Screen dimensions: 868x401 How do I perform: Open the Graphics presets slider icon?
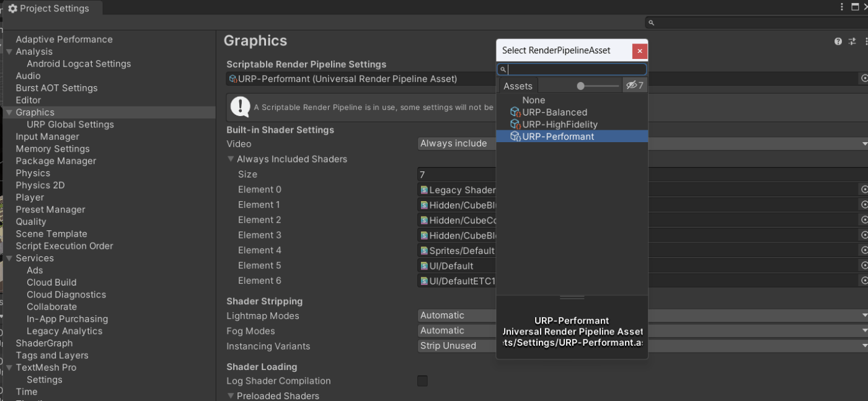tap(852, 42)
